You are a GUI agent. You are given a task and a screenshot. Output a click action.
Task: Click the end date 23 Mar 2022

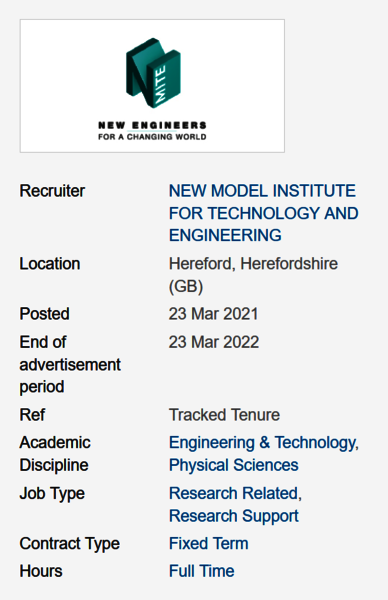(214, 342)
